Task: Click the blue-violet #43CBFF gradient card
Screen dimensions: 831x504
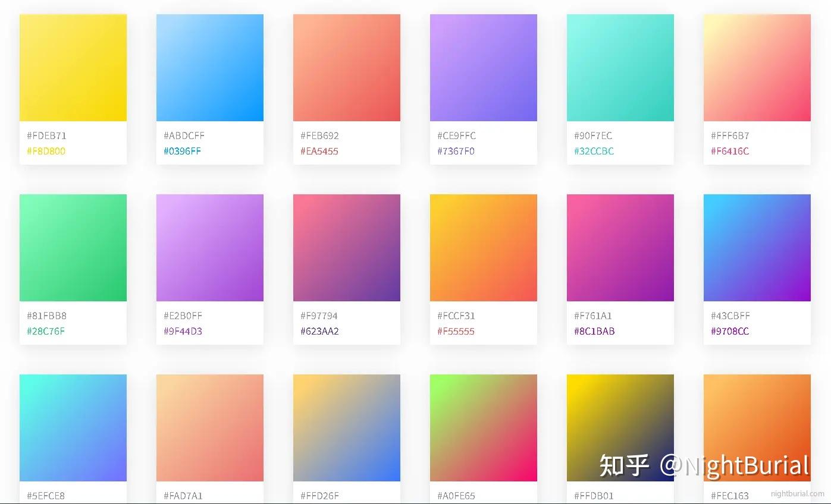Action: (757, 247)
